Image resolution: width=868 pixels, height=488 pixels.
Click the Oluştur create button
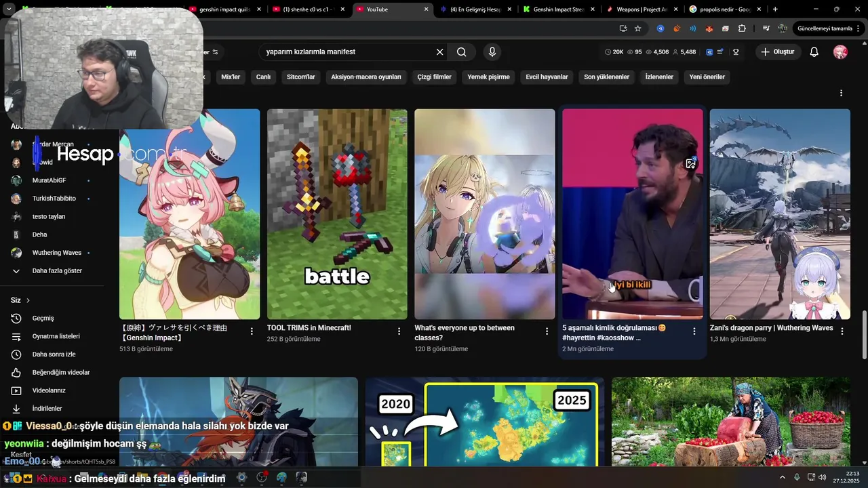point(778,52)
